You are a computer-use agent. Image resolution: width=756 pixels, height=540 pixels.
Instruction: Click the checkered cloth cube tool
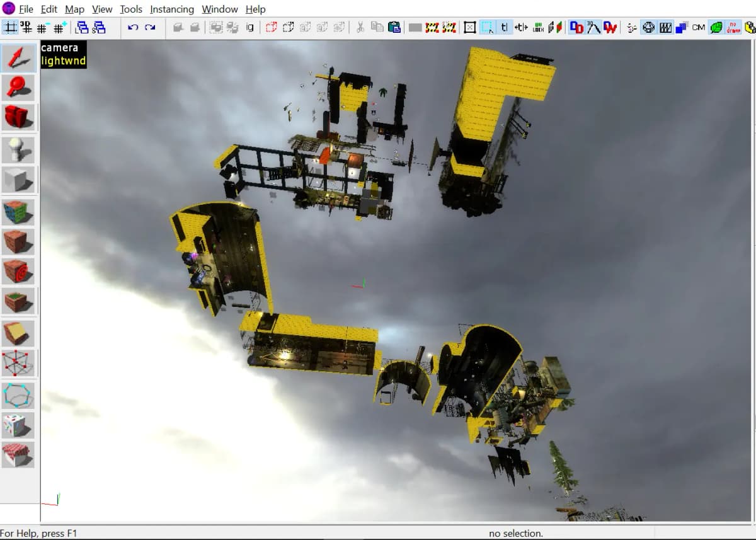tap(18, 455)
